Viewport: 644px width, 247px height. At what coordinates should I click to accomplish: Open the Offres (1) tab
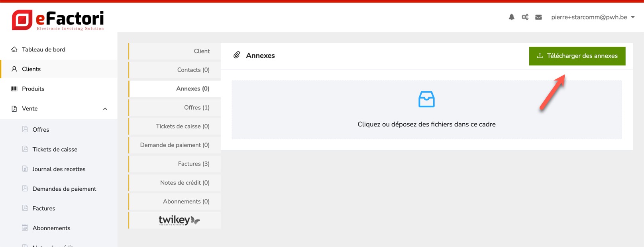[x=196, y=107]
